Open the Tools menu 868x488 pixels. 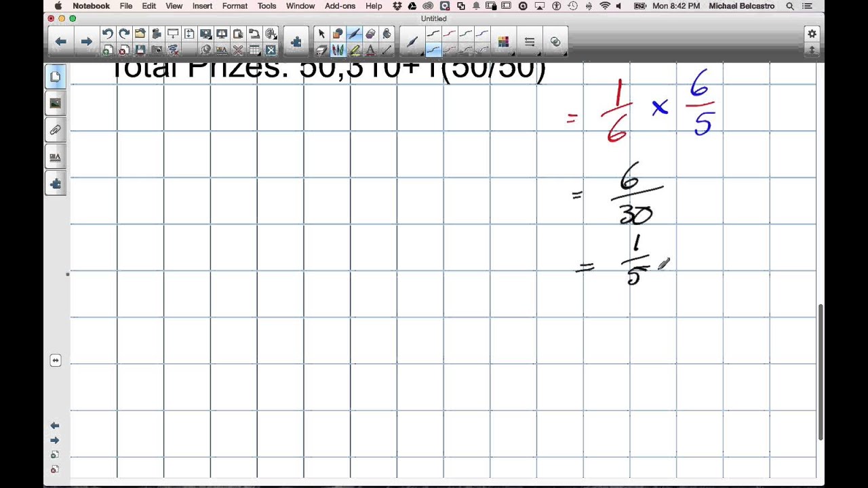pyautogui.click(x=267, y=6)
